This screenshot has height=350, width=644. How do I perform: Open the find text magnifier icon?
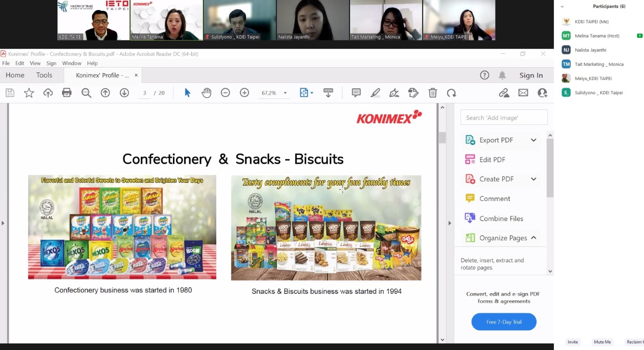86,93
